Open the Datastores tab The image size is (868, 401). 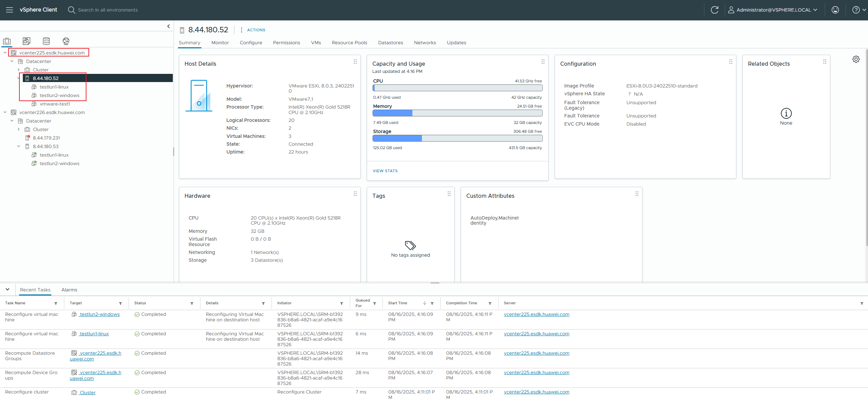click(391, 43)
